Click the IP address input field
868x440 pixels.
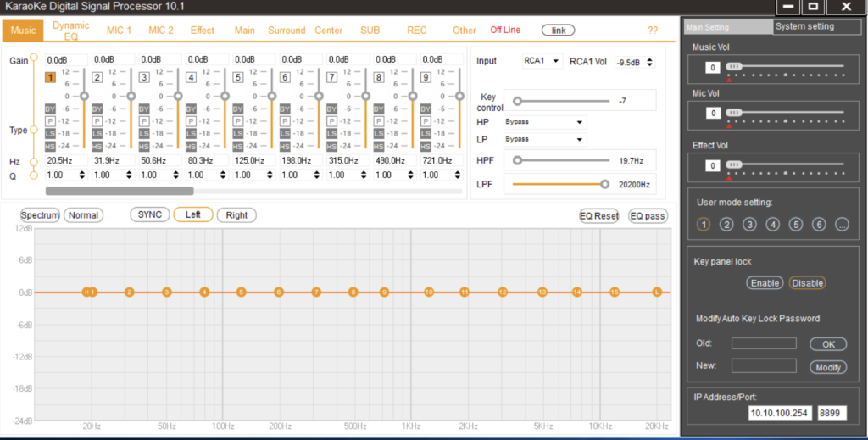coord(780,412)
